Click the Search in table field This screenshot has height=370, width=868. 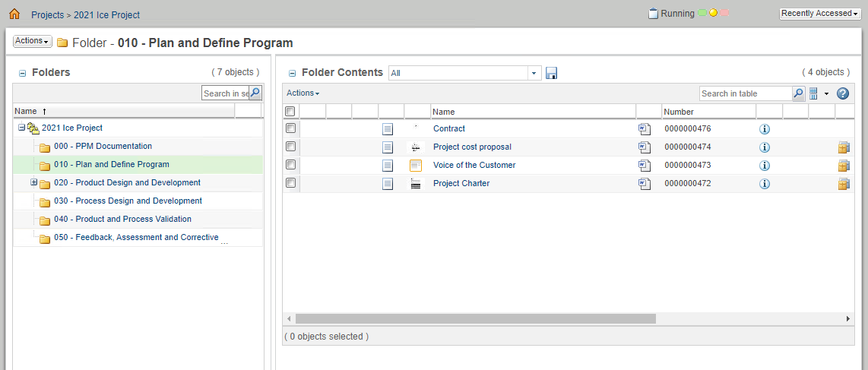[746, 93]
